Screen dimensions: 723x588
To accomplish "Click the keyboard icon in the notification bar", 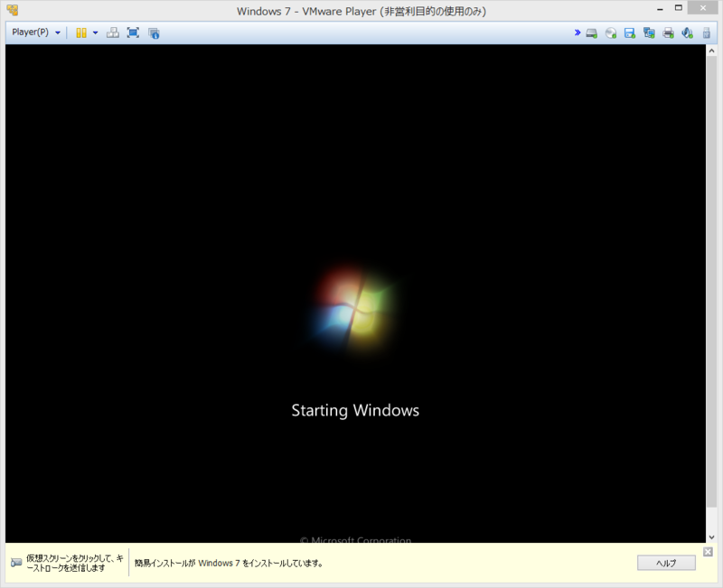I will (16, 563).
